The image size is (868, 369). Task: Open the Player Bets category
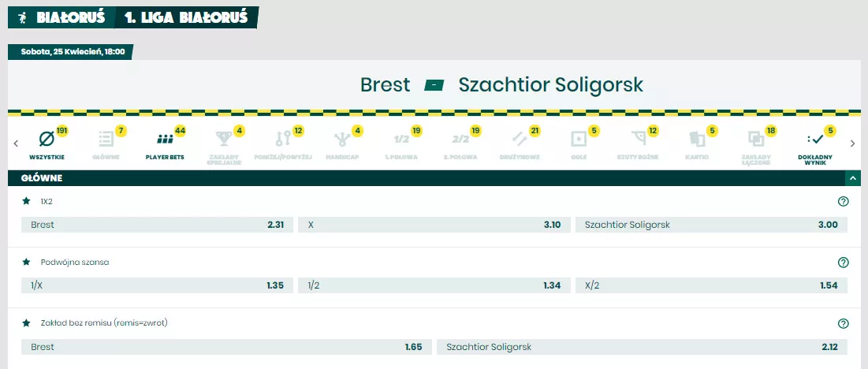[x=165, y=140]
